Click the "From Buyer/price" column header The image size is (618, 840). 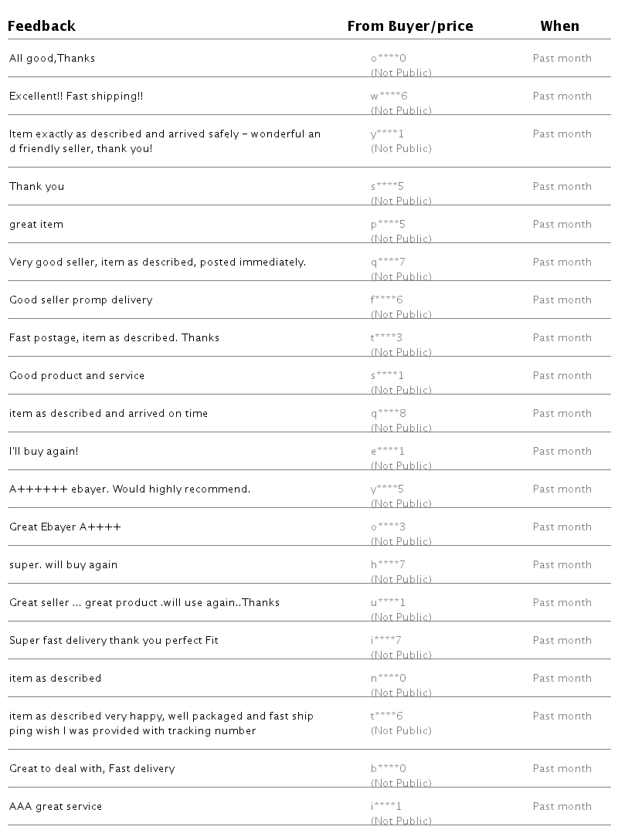[x=409, y=26]
